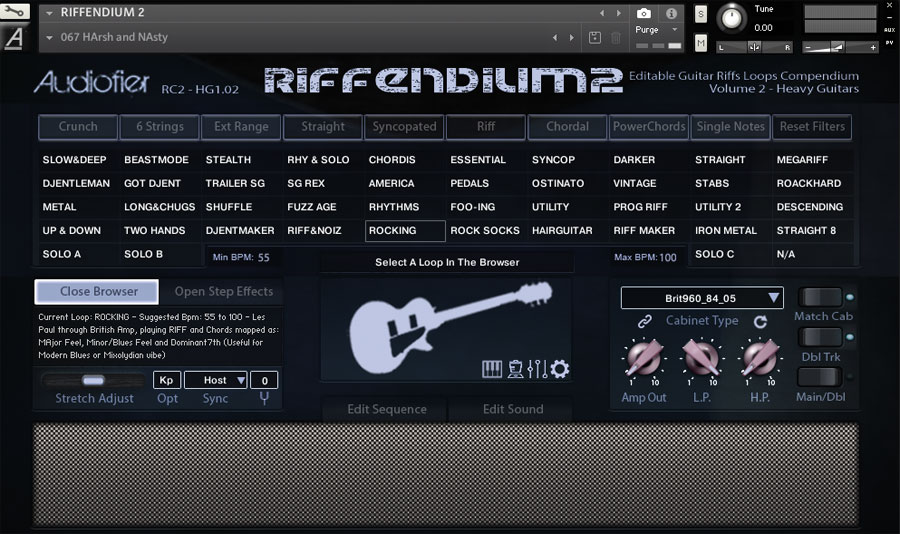The height and width of the screenshot is (534, 900).
Task: Expand the 067 HArsh and NAsty preset menu
Action: pos(49,37)
